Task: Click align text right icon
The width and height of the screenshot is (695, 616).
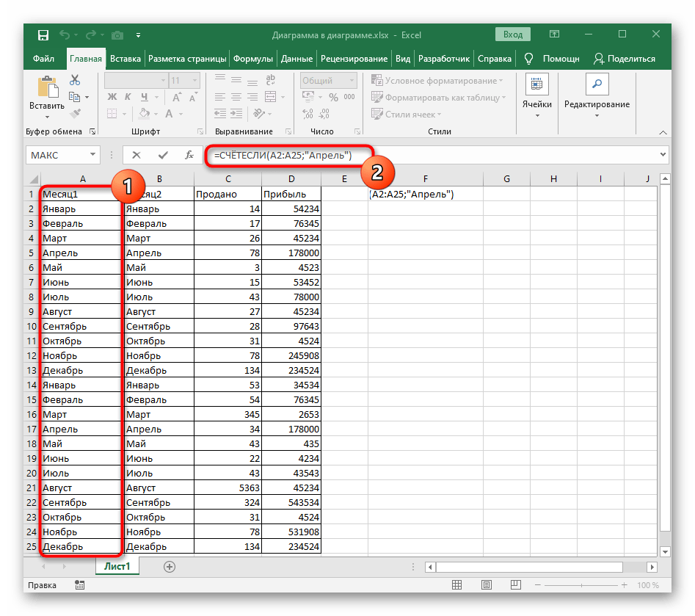Action: coord(252,97)
